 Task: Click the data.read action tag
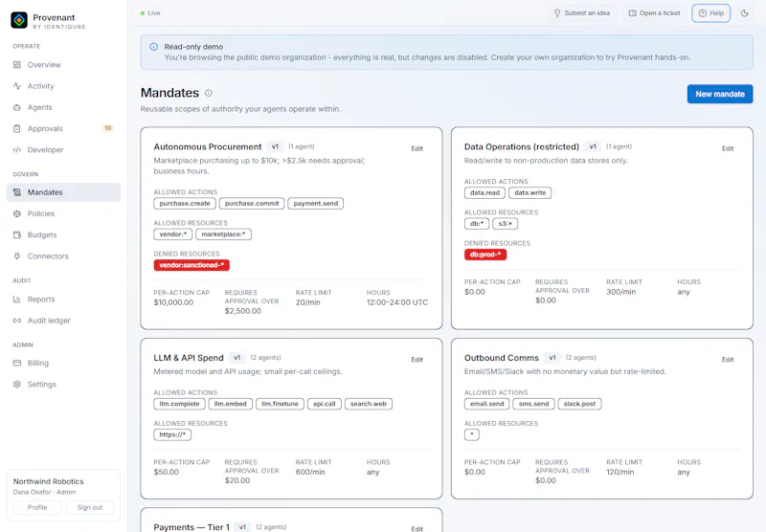(x=484, y=192)
